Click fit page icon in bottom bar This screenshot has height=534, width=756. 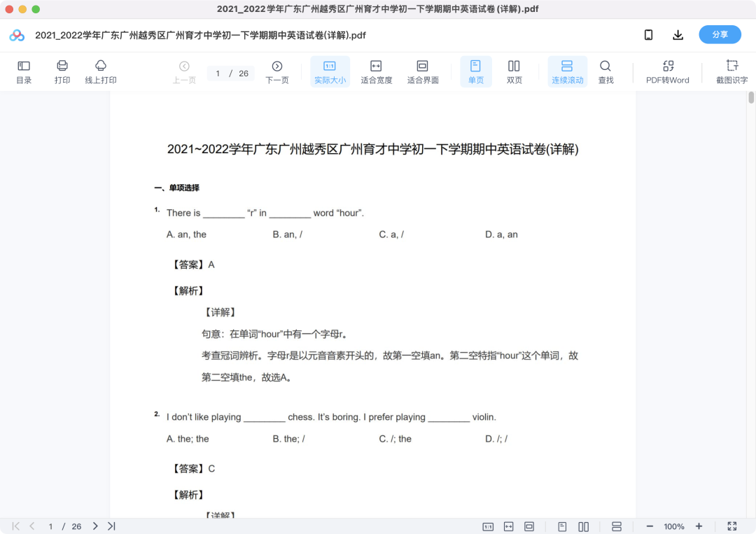tap(529, 526)
